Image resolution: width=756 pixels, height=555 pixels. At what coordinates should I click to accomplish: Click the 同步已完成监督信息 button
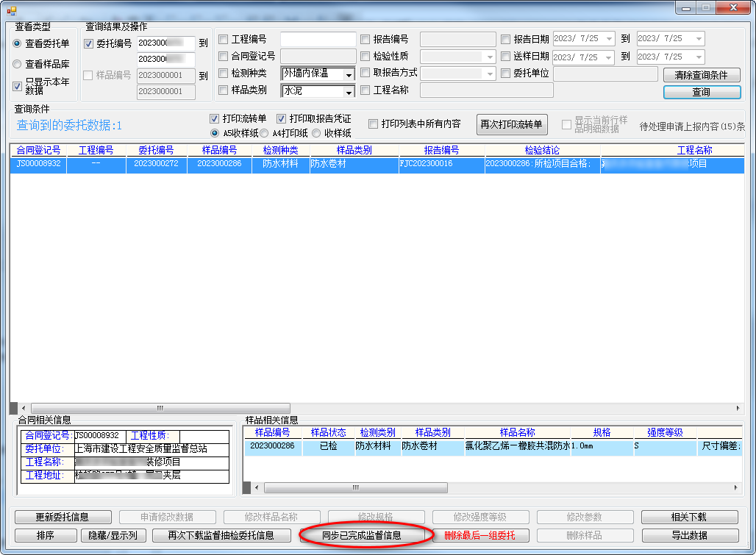[x=362, y=535]
